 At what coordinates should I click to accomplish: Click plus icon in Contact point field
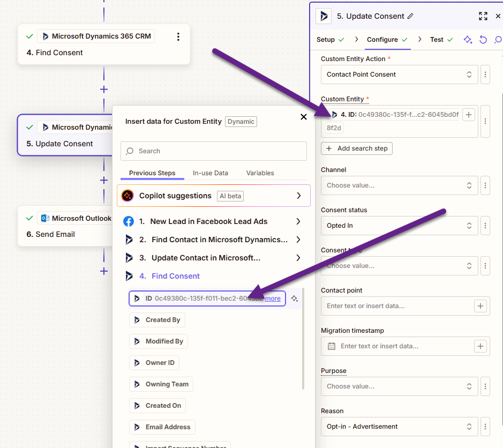tap(481, 306)
